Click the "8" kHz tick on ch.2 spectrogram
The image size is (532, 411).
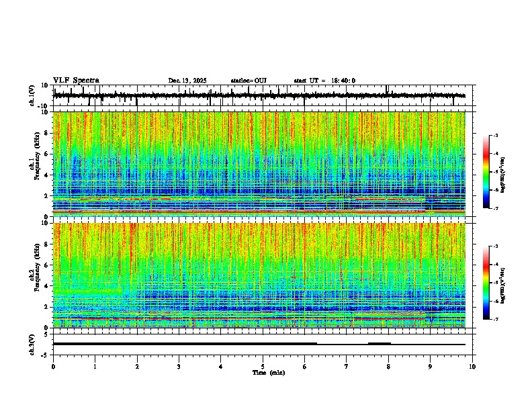pyautogui.click(x=46, y=244)
